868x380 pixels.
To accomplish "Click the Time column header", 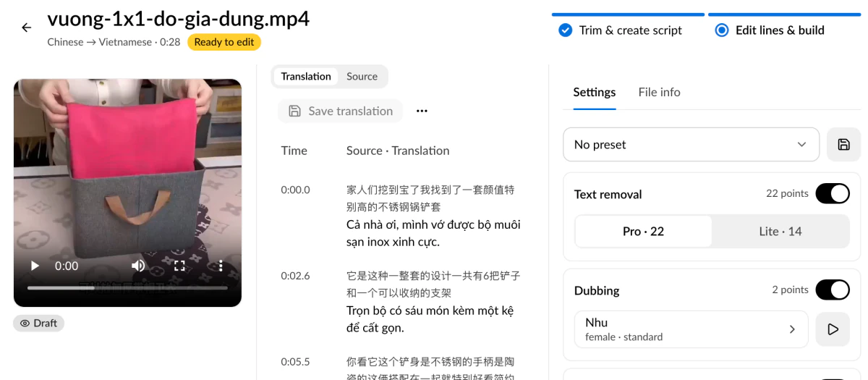I will point(294,151).
